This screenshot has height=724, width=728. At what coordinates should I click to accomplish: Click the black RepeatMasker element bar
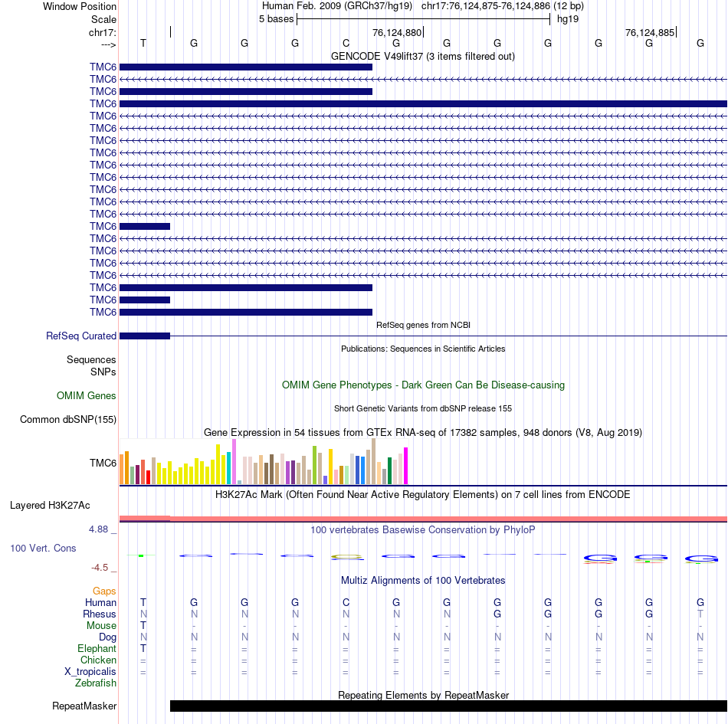tap(448, 706)
